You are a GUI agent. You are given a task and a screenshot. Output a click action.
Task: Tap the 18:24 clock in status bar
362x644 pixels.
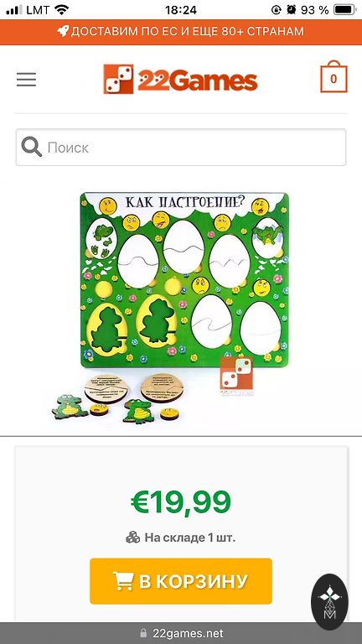point(181,10)
